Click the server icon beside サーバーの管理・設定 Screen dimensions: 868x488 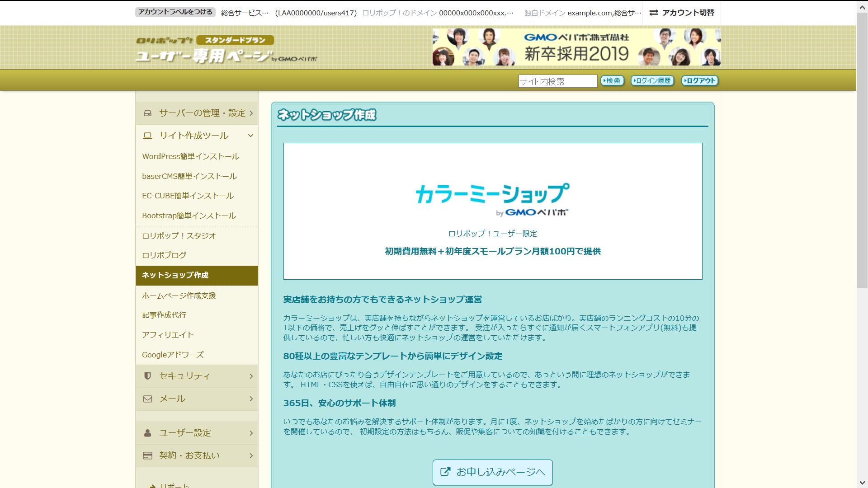[x=147, y=113]
